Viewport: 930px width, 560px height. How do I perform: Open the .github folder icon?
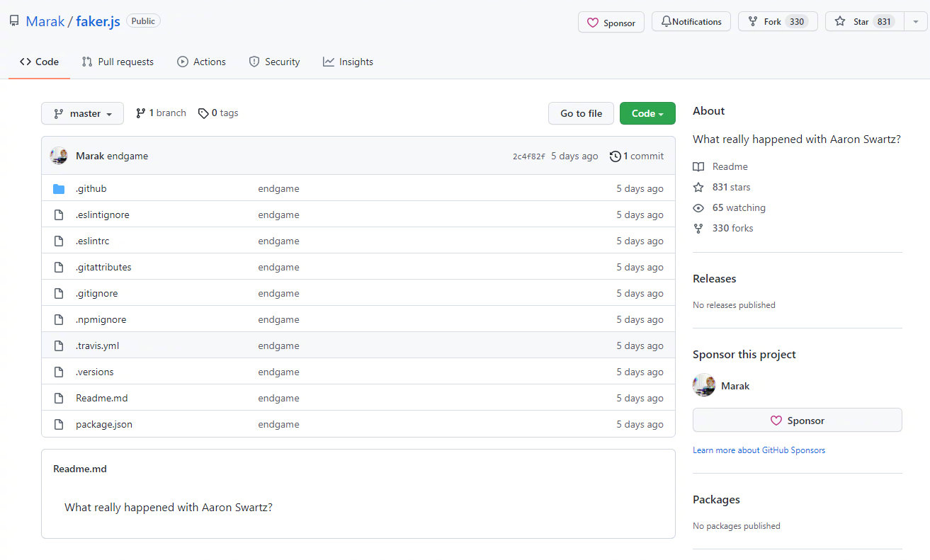tap(60, 188)
